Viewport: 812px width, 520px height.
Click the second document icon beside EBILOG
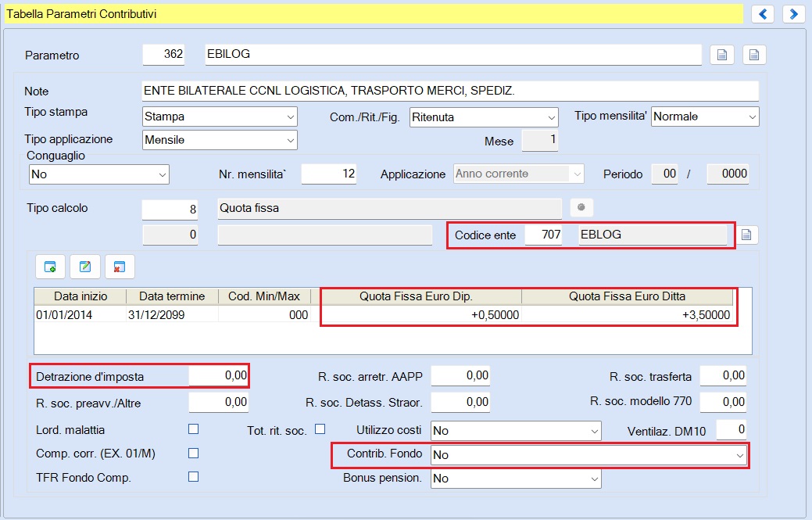[754, 55]
